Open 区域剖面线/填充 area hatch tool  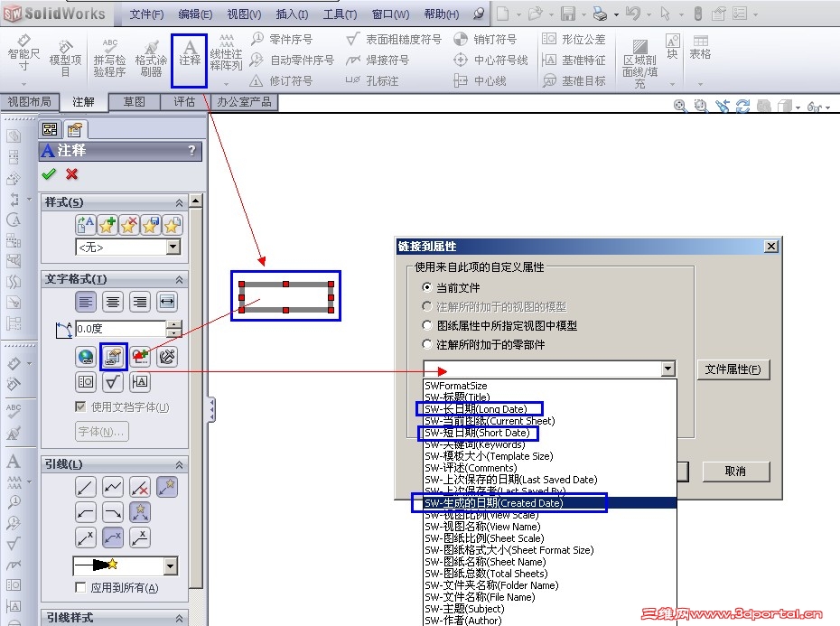point(639,63)
